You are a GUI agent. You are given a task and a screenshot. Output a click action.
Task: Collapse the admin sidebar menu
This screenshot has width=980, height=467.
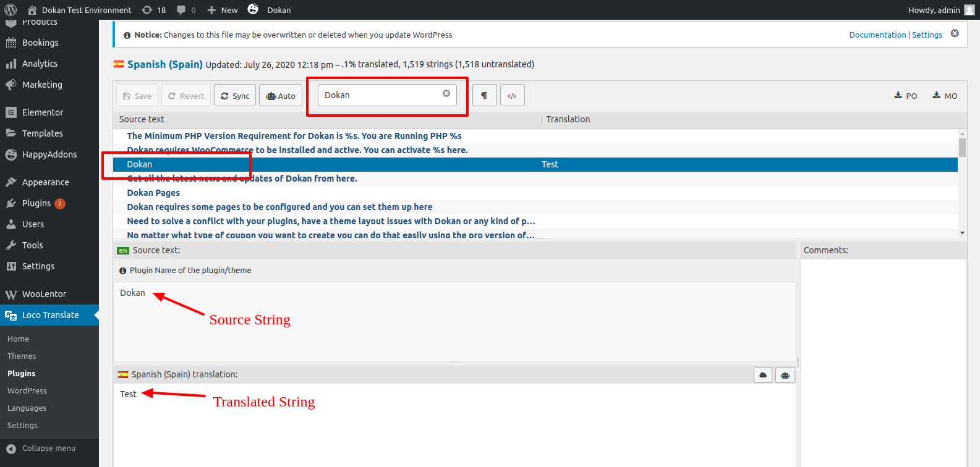(41, 448)
